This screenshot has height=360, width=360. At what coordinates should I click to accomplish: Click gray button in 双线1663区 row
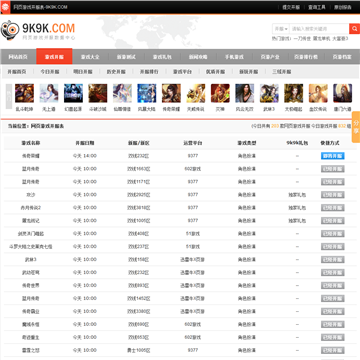pos(333,169)
